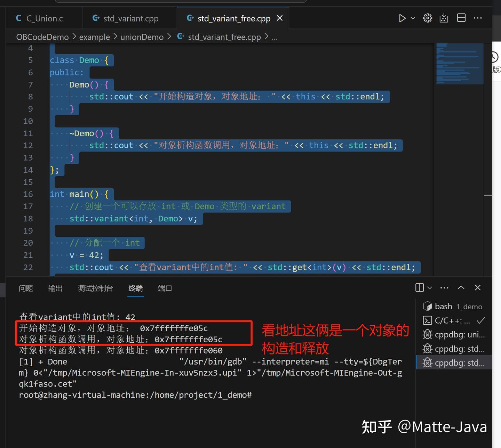The height and width of the screenshot is (448, 501).
Task: Click the split editor icon
Action: coord(461,18)
